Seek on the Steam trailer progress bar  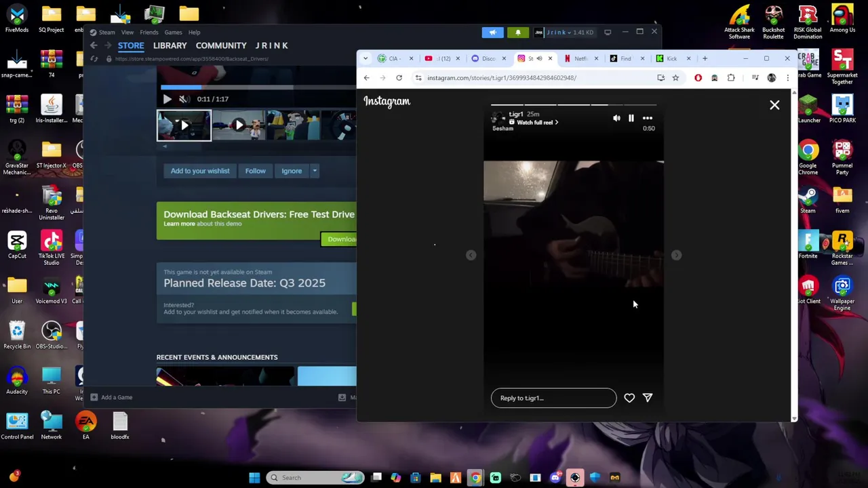[x=258, y=87]
